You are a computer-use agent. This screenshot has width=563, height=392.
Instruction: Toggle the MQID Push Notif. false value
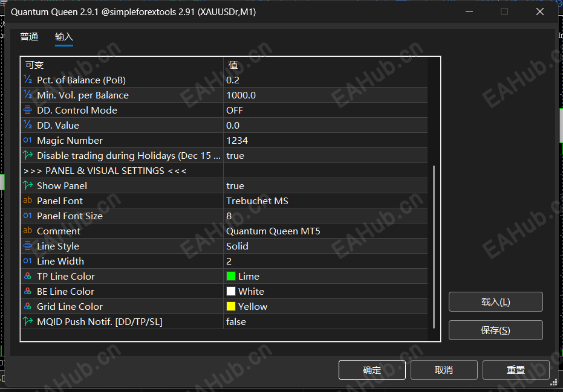coord(325,321)
